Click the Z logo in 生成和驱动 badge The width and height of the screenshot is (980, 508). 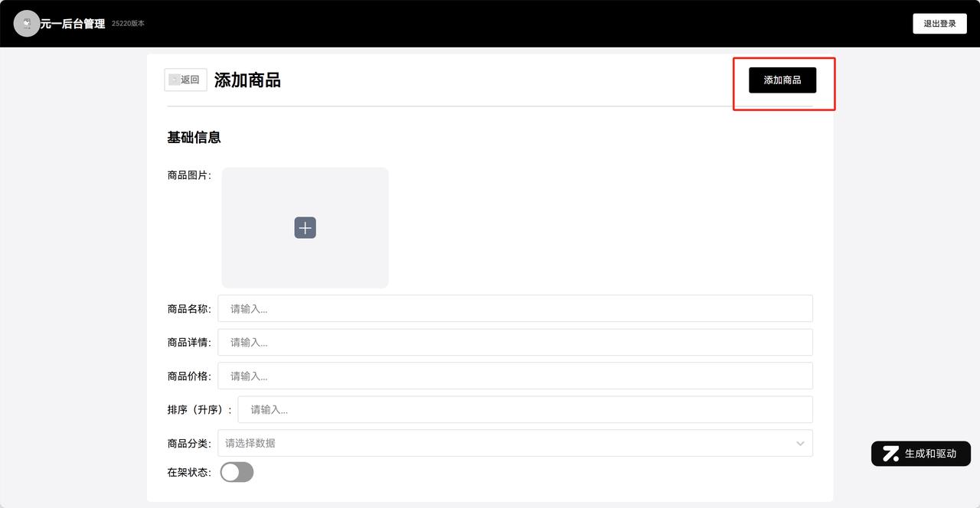click(890, 454)
